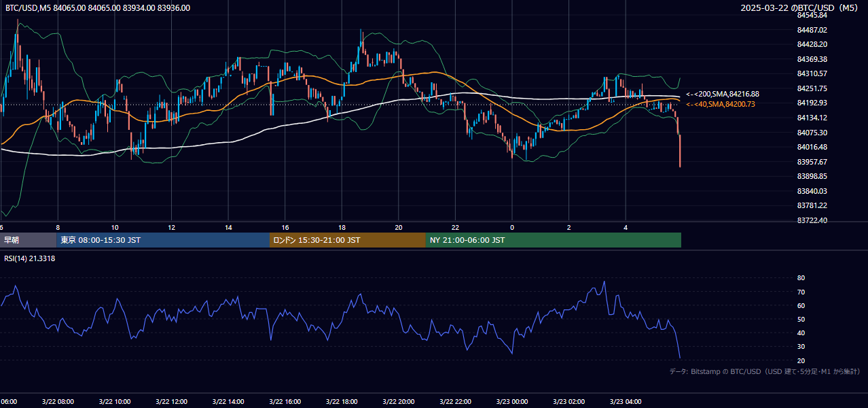Image resolution: width=868 pixels, height=408 pixels.
Task: Click the 3/22 22:00 date label
Action: point(454,402)
